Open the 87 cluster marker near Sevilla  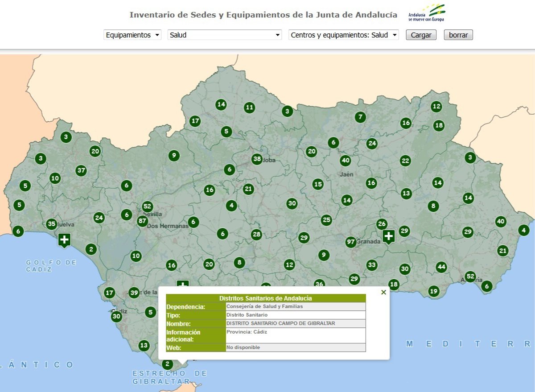click(x=143, y=221)
